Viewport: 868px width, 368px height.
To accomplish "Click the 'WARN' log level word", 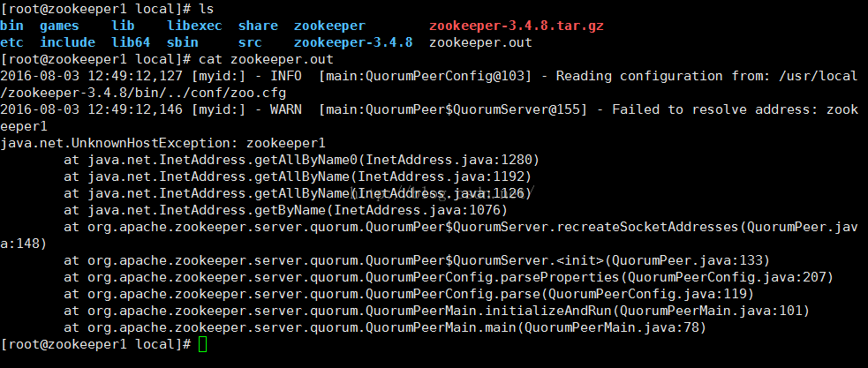I will 285,109.
